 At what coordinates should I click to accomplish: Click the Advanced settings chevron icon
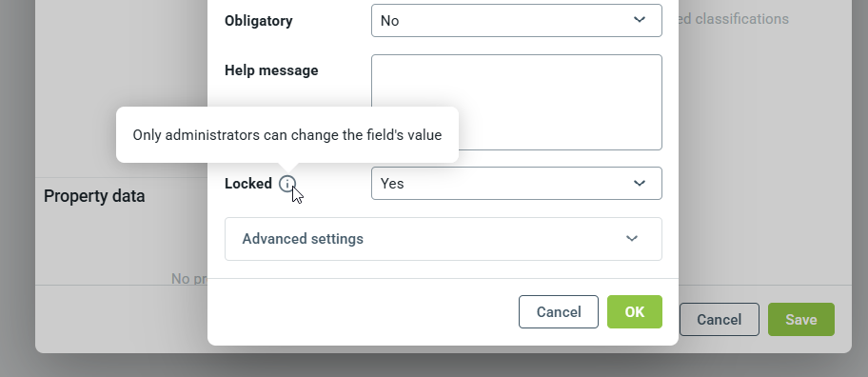(x=632, y=239)
